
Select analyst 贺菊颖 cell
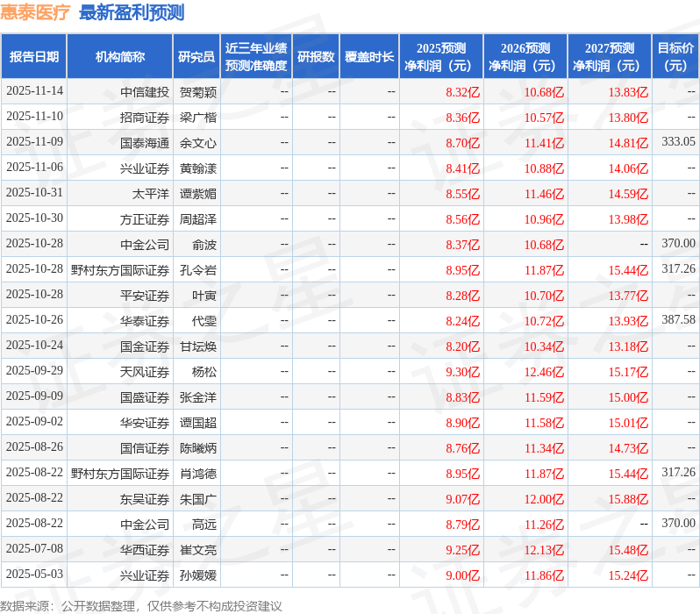[x=197, y=92]
